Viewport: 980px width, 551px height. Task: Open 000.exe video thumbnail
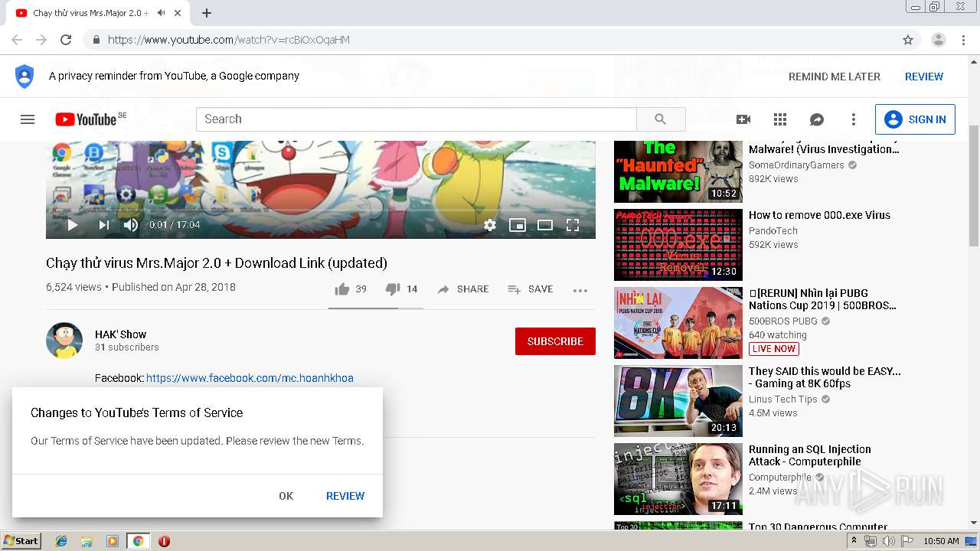pos(678,245)
